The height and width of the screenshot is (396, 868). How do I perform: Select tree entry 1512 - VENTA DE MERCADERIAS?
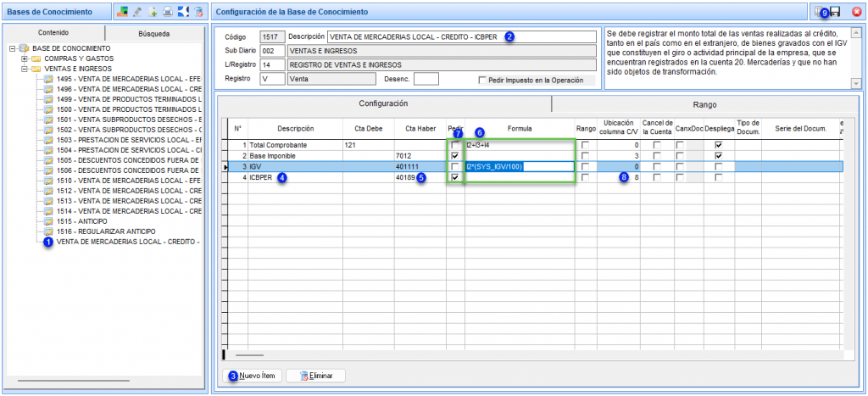click(129, 191)
